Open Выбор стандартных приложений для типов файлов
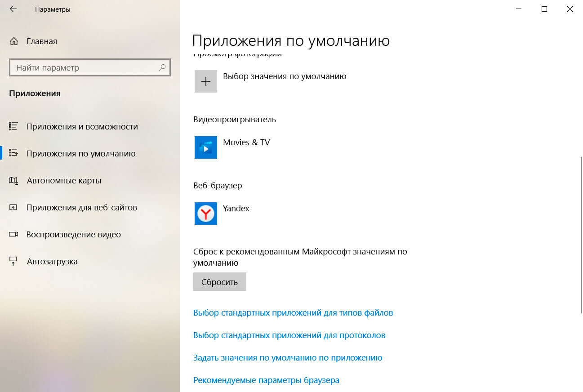 pyautogui.click(x=293, y=312)
